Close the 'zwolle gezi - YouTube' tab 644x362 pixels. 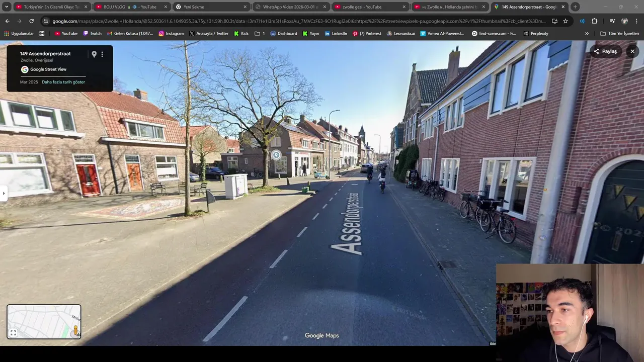(404, 7)
